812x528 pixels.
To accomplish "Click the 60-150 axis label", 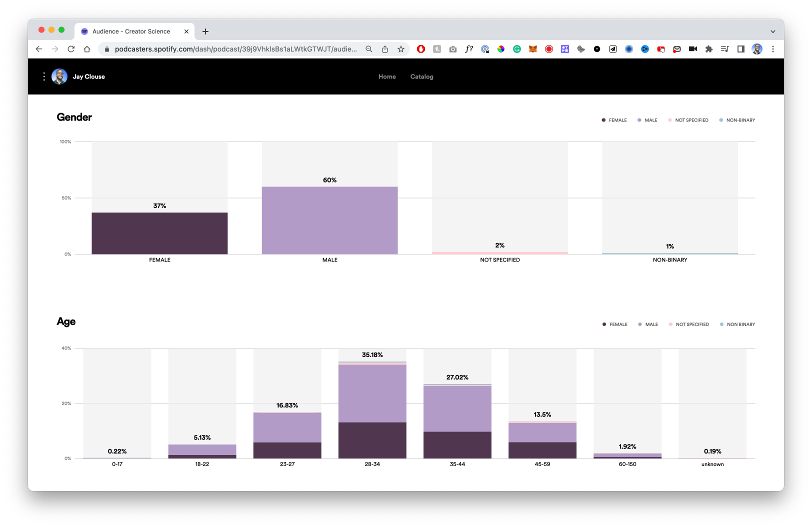I will 627,464.
